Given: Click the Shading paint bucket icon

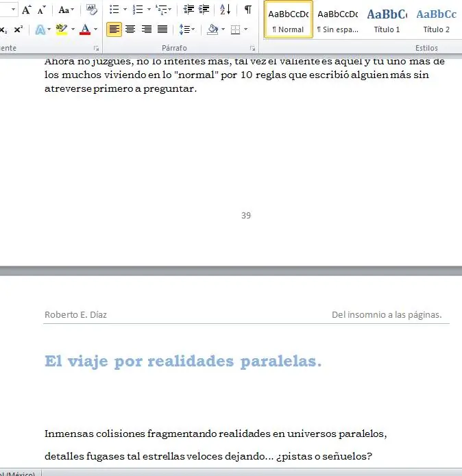Looking at the screenshot, I should click(212, 29).
